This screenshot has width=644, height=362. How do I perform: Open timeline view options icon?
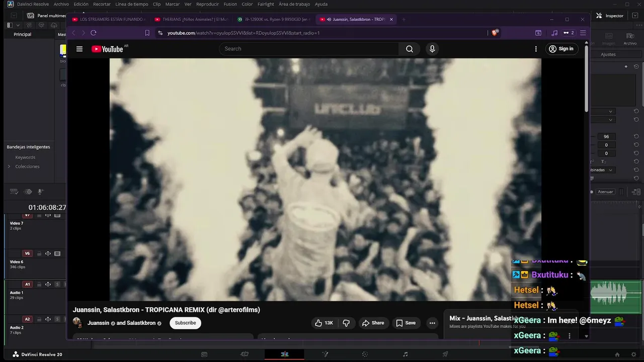coord(14,192)
